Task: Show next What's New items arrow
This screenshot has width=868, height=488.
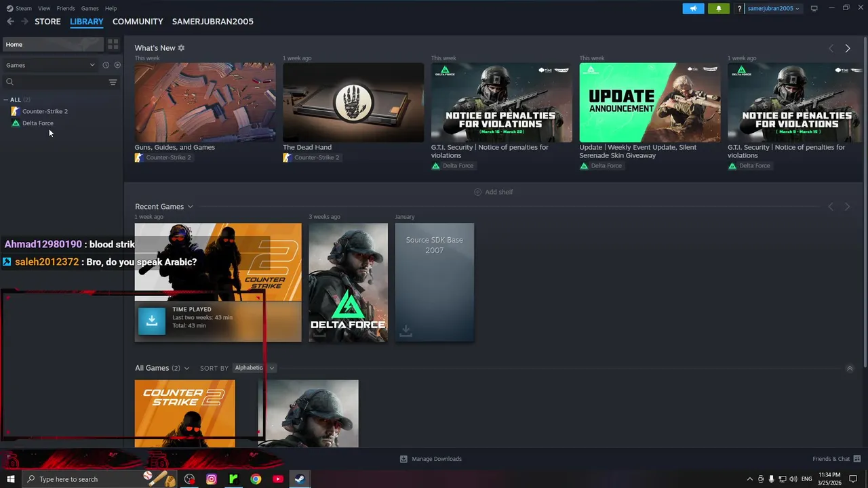Action: [848, 48]
